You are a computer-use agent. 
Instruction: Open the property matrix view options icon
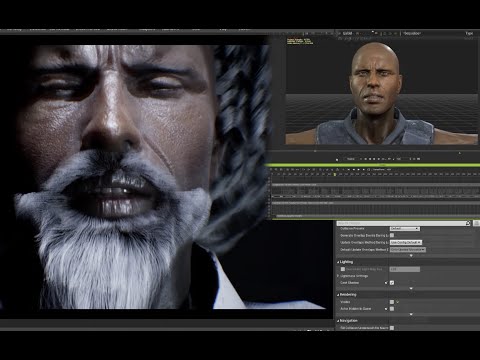click(x=476, y=223)
